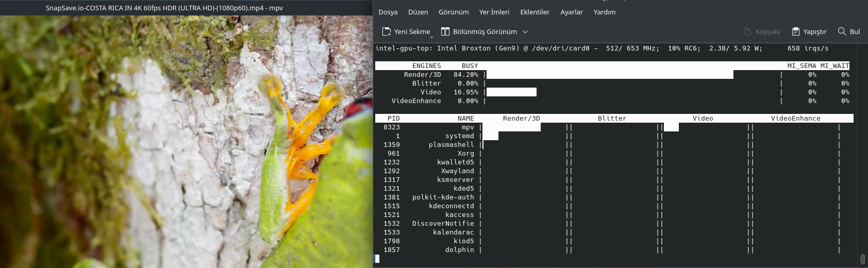Click the terminal vertical scrollbar handle
Viewport: 868px width, 268px height.
[x=863, y=258]
